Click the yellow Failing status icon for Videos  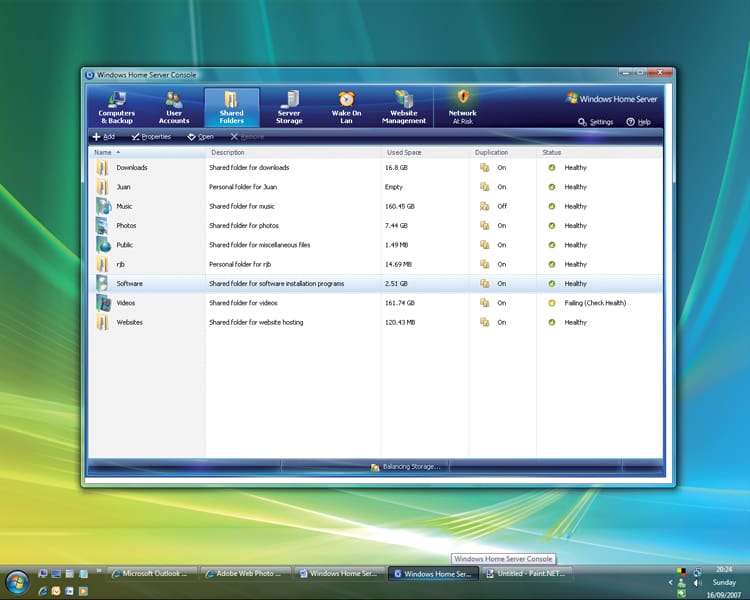551,303
